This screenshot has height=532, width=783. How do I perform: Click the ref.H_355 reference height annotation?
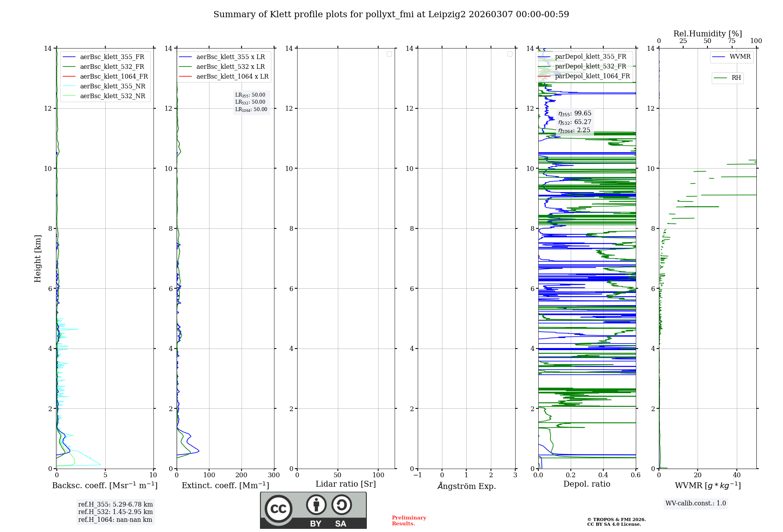pos(115,504)
